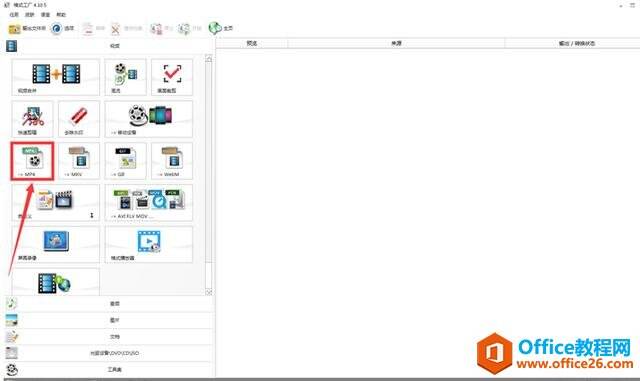Click the Format Factory title bar app icon

(7, 5)
